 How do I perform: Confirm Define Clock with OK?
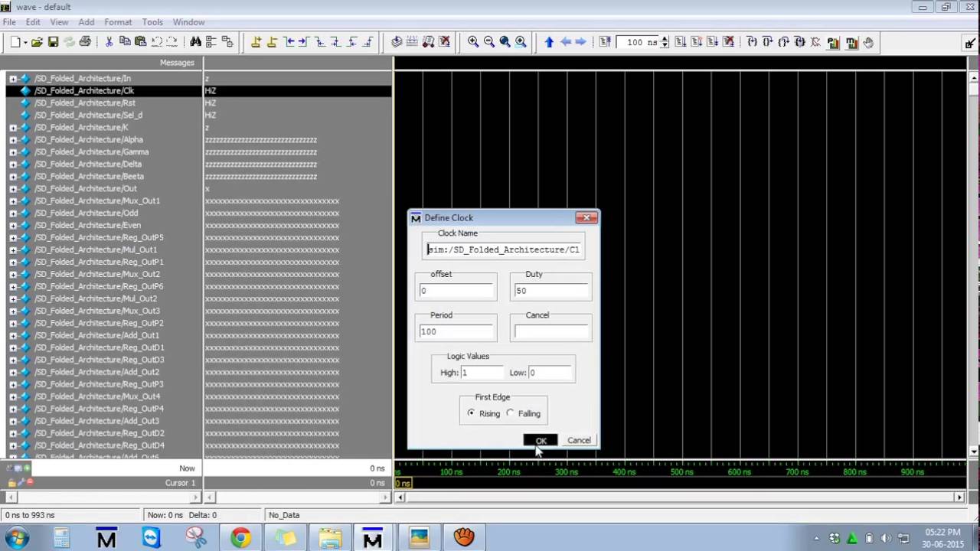(541, 440)
